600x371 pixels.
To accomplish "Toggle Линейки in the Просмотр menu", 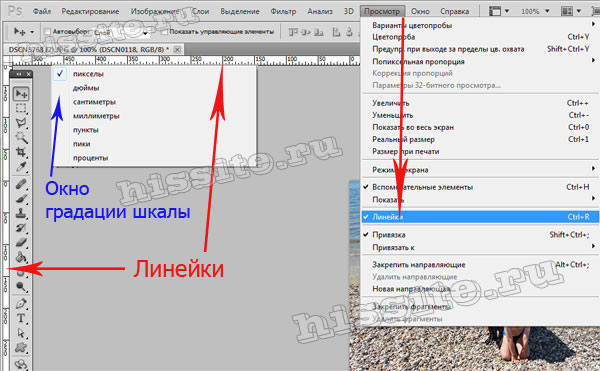I will 480,217.
